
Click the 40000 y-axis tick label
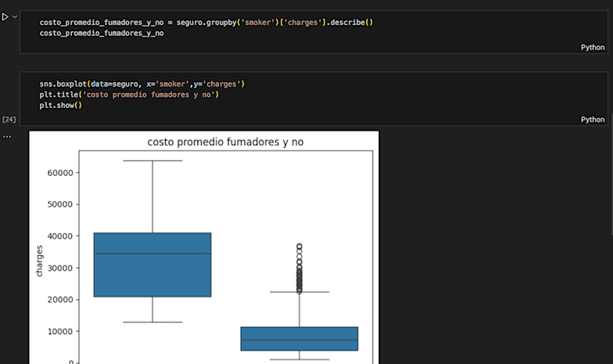(60, 236)
